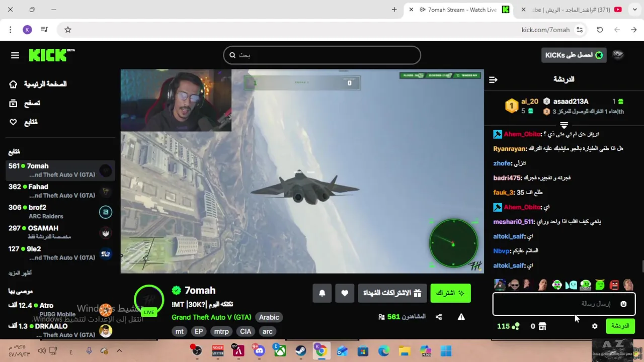Image resolution: width=644 pixels, height=362 pixels.
Task: Click fauk_3 username in chat
Action: [503, 193]
